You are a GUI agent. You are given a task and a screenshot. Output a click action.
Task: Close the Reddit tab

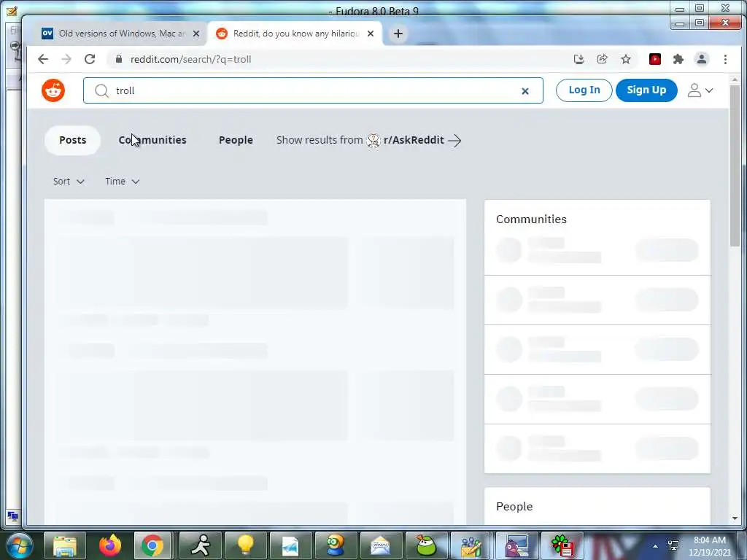coord(371,34)
